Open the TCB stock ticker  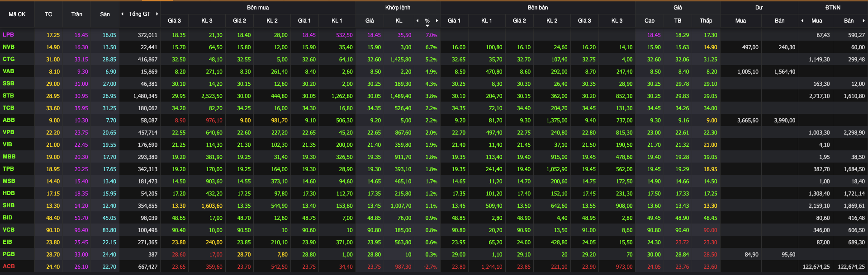pos(8,108)
